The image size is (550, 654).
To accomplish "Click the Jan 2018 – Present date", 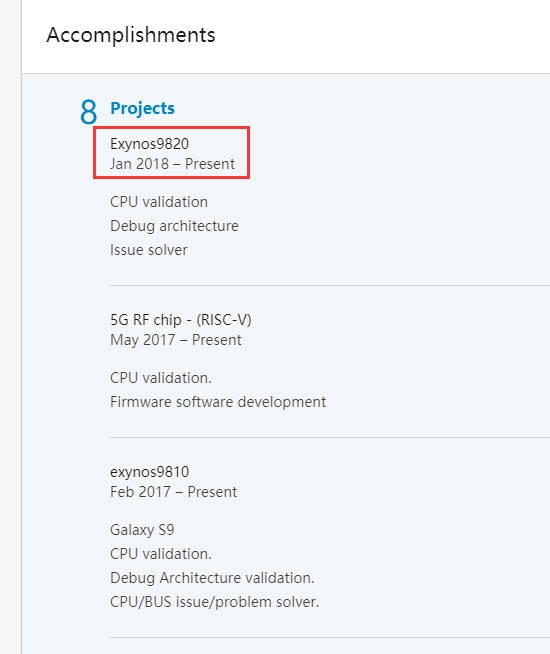I will tap(172, 164).
